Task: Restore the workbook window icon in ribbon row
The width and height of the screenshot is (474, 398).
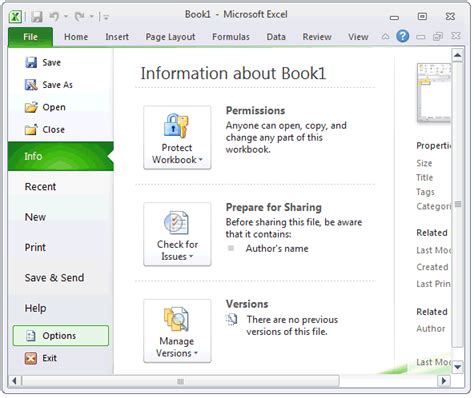Action: pos(438,36)
